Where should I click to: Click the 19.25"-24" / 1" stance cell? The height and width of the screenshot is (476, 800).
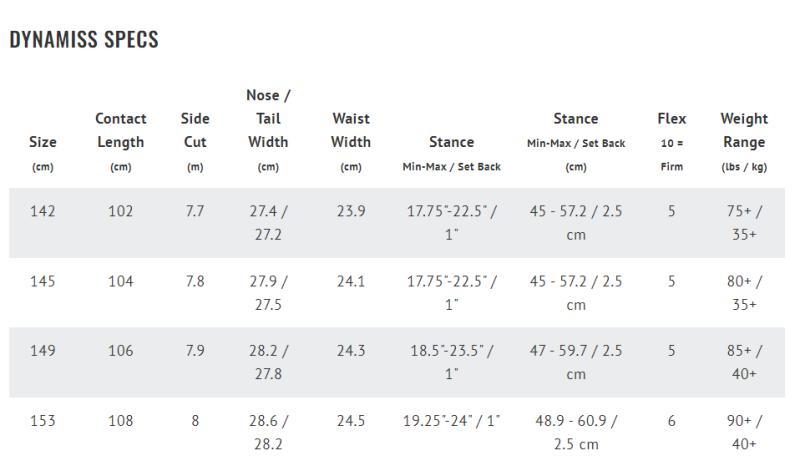coord(451,421)
